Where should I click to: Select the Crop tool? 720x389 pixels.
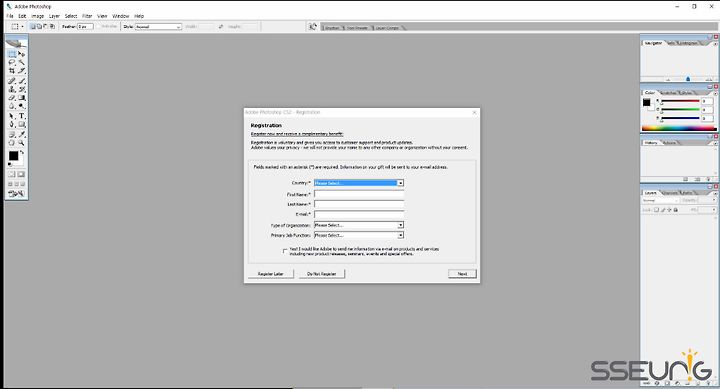pos(12,70)
